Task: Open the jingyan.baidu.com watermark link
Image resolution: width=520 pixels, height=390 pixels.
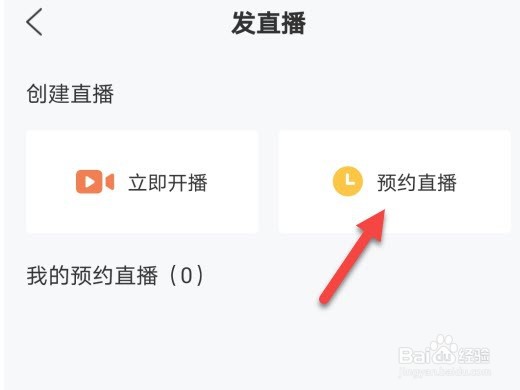Action: (445, 371)
